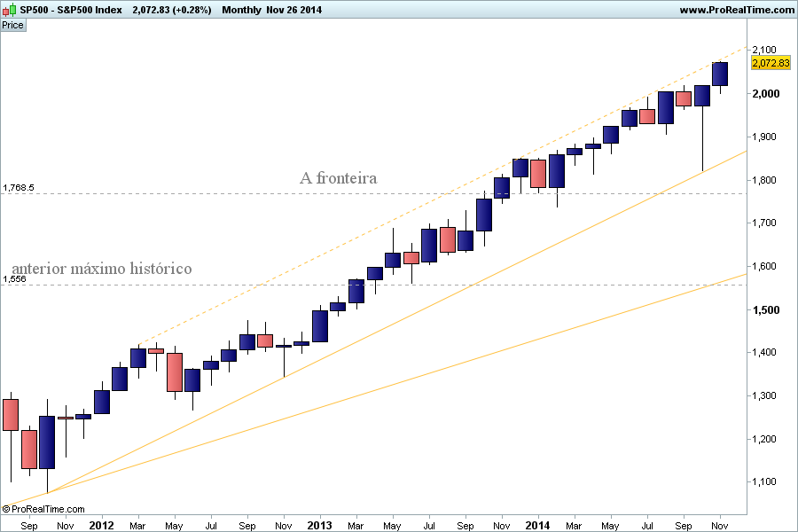Viewport: 798px width, 532px height.
Task: Select the red May 2012 candlestick
Action: 175,372
